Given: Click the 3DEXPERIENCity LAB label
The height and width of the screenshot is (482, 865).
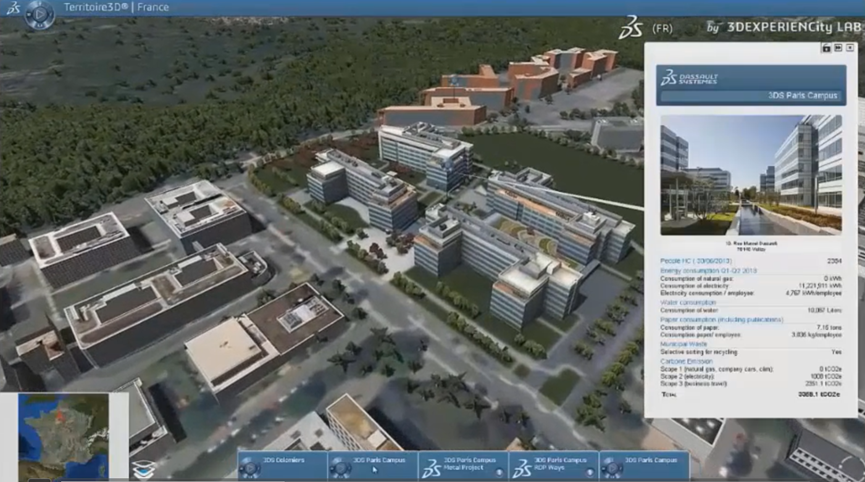Looking at the screenshot, I should (794, 27).
